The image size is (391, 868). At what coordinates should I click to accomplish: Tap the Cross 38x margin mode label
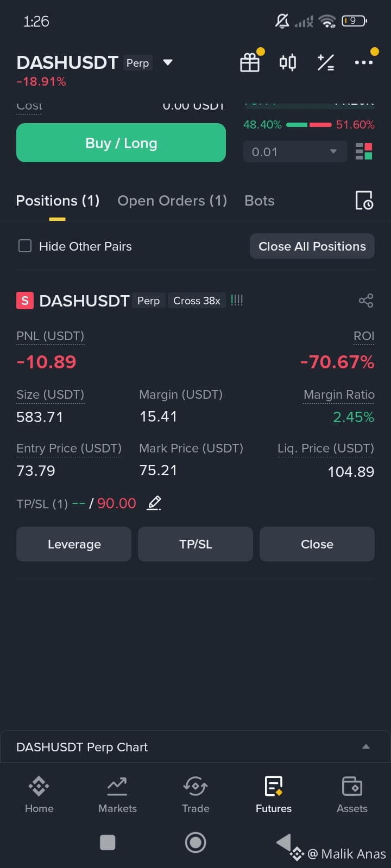[x=197, y=301]
